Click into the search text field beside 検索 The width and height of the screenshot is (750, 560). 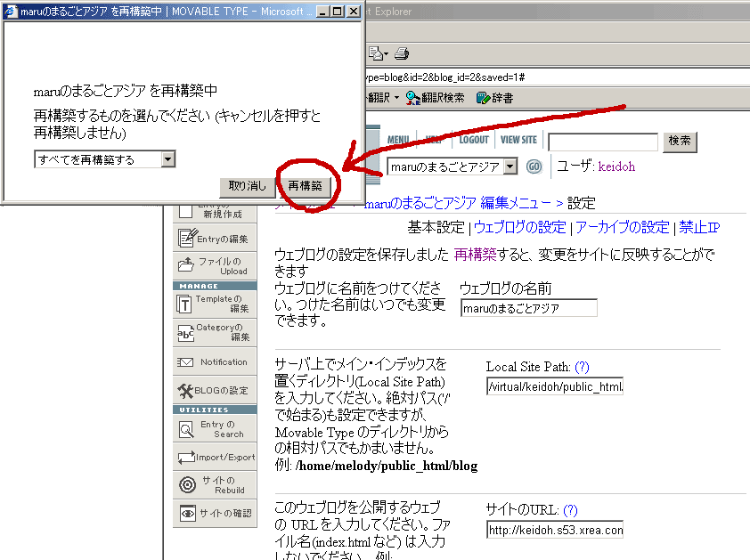603,142
